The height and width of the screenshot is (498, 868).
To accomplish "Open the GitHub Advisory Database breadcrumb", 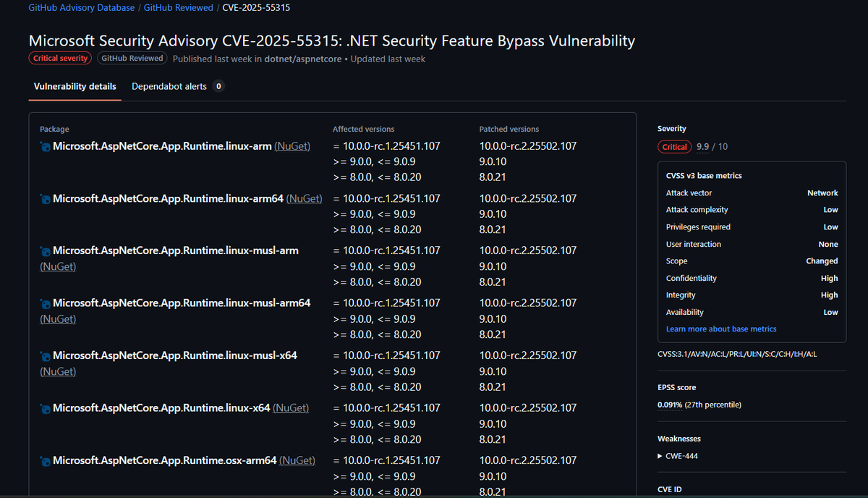I will point(81,8).
